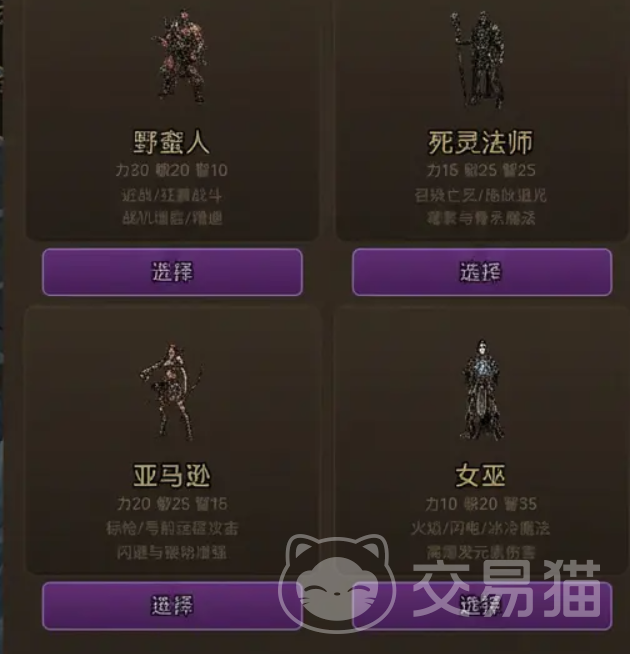Screen dimensions: 630x654
Task: Click the Sorceress (女巫) character sprite
Action: (481, 390)
